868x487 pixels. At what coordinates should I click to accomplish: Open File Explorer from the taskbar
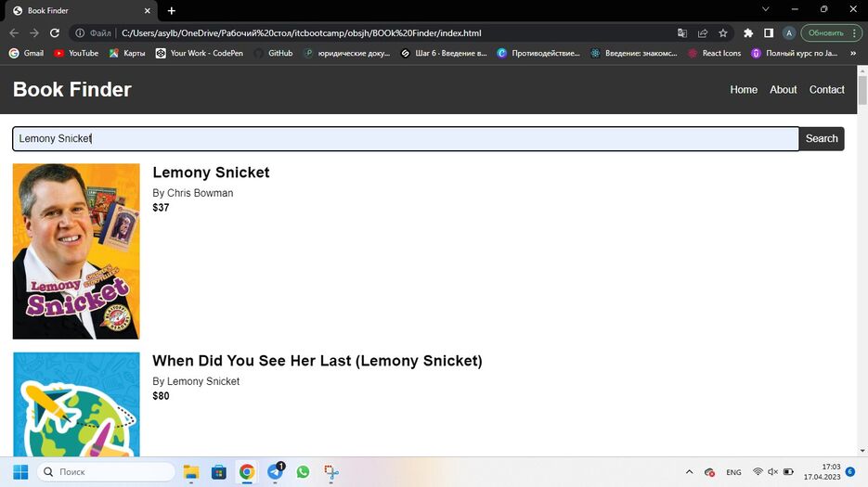pyautogui.click(x=191, y=472)
